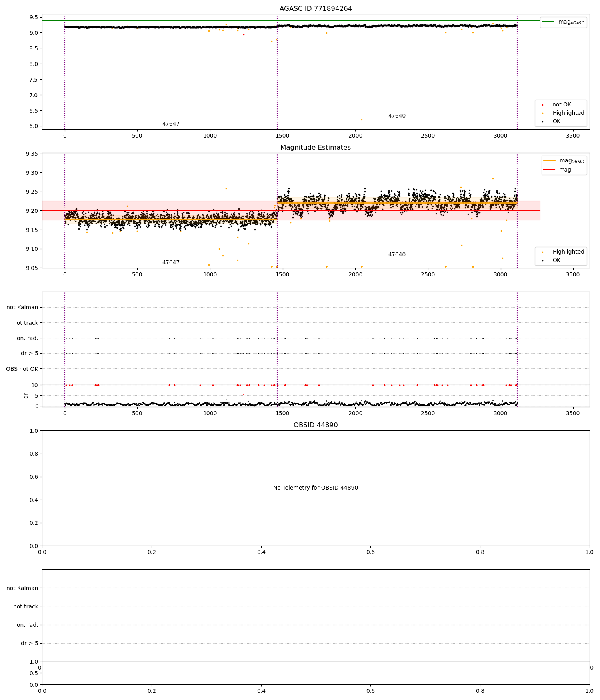Click the mag OBSID legend entry

click(x=564, y=161)
